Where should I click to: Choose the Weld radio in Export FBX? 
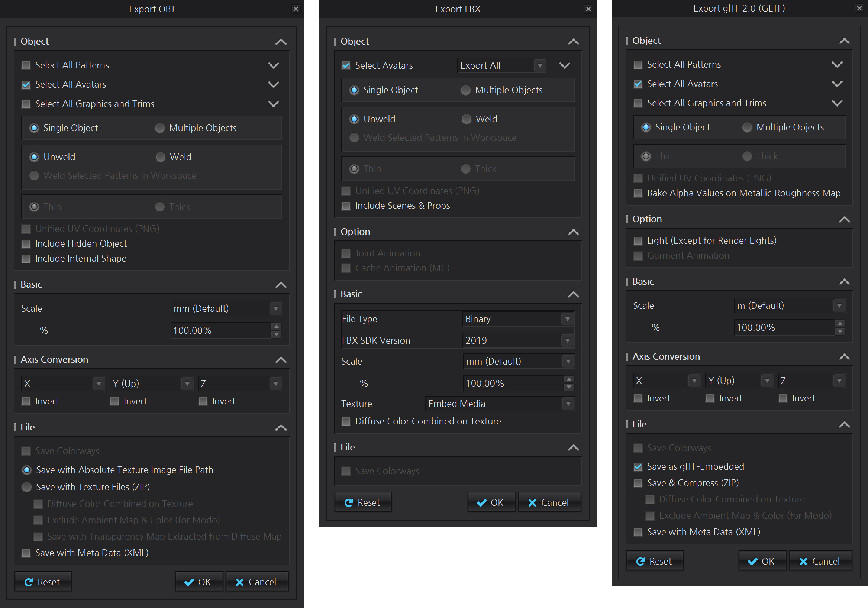tap(467, 119)
